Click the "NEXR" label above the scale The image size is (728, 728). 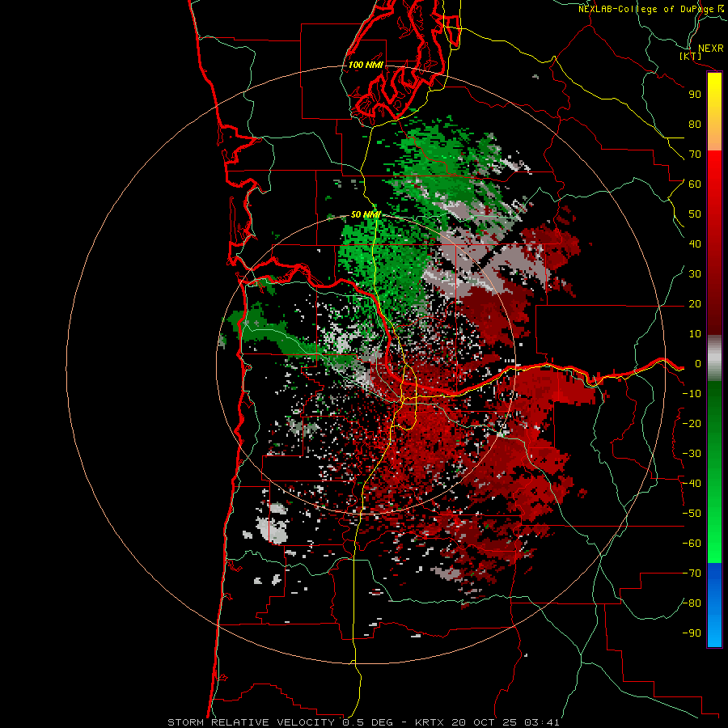click(710, 49)
